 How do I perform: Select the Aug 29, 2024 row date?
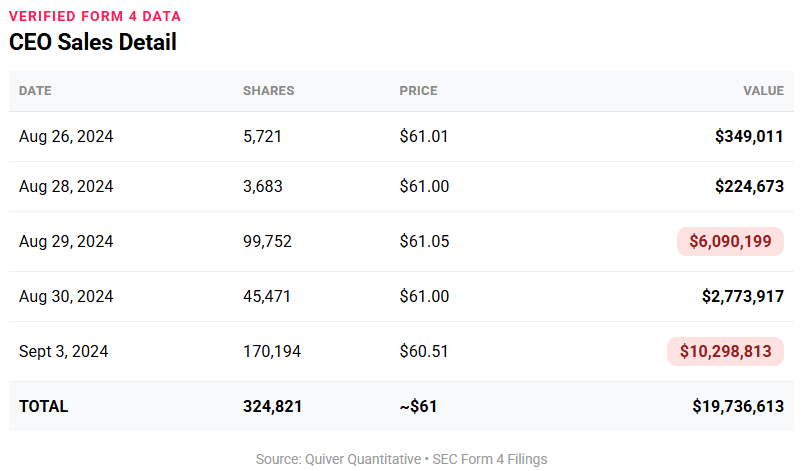pyautogui.click(x=66, y=242)
